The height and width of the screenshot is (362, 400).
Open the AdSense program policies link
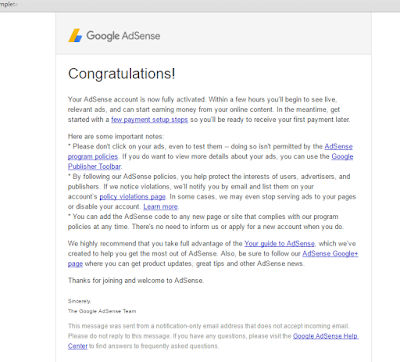pyautogui.click(x=338, y=146)
